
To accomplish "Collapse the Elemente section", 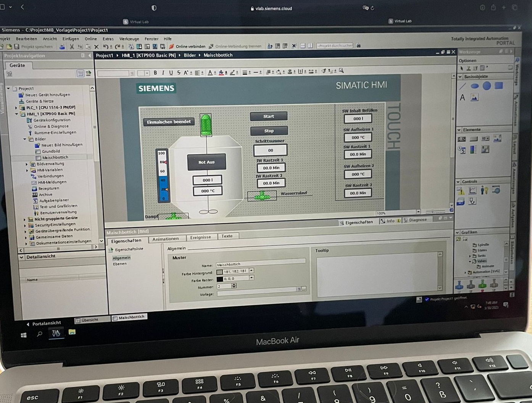I will coord(459,130).
